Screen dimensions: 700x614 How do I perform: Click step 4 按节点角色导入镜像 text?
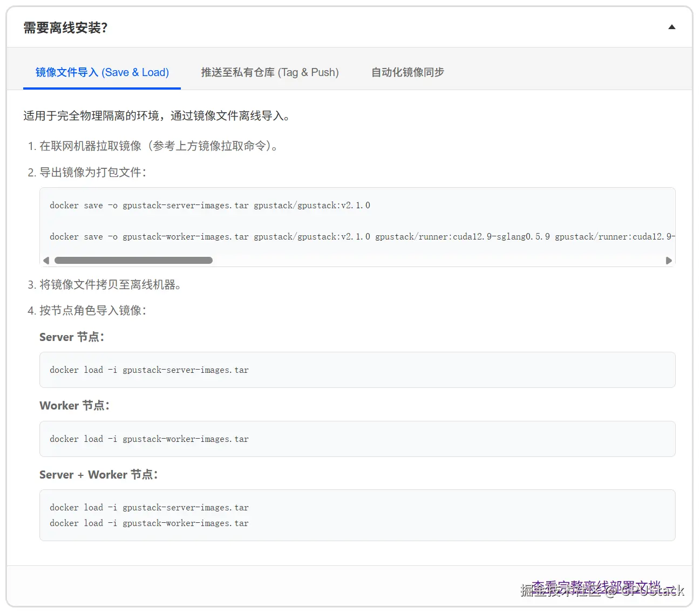(x=93, y=311)
